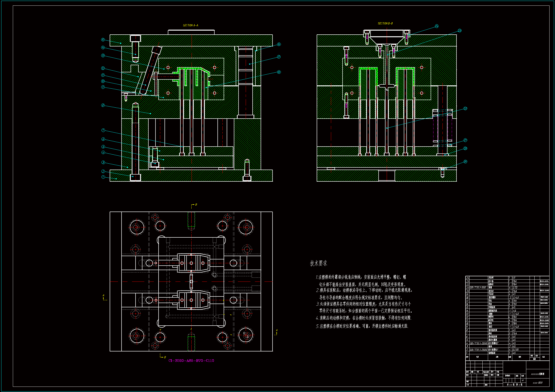Select the xxx-000 drawing number in title block

tap(537, 383)
